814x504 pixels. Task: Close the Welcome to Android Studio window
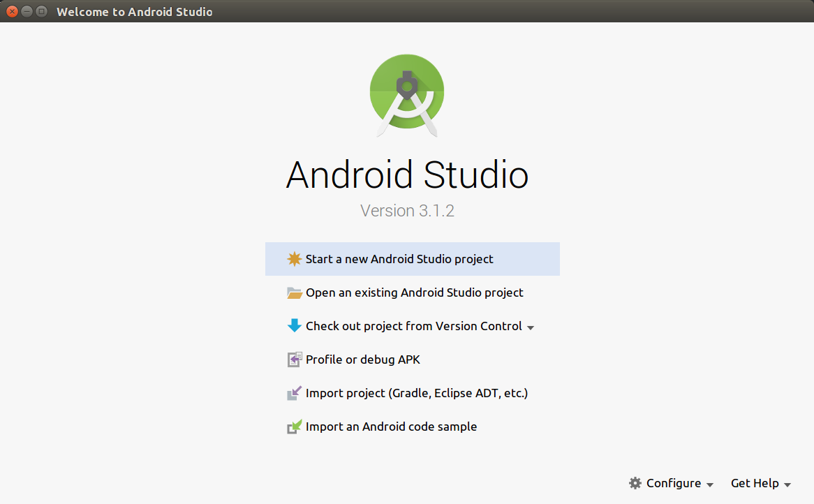(12, 11)
